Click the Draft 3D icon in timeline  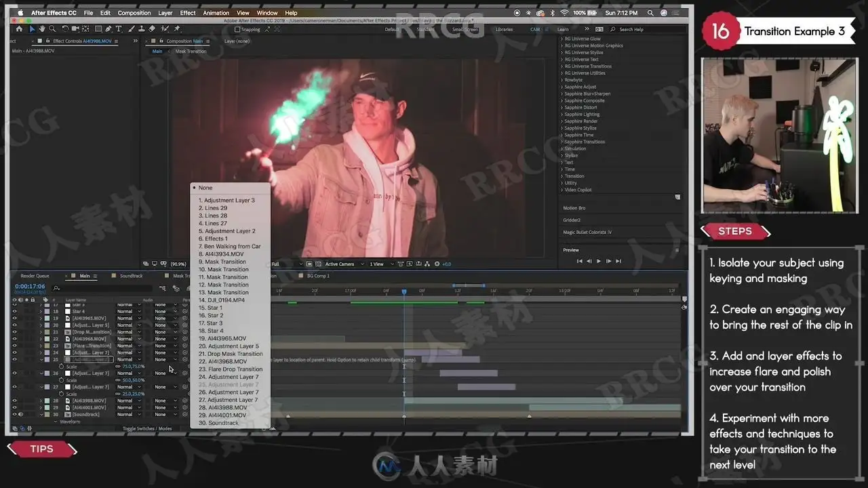coord(176,288)
